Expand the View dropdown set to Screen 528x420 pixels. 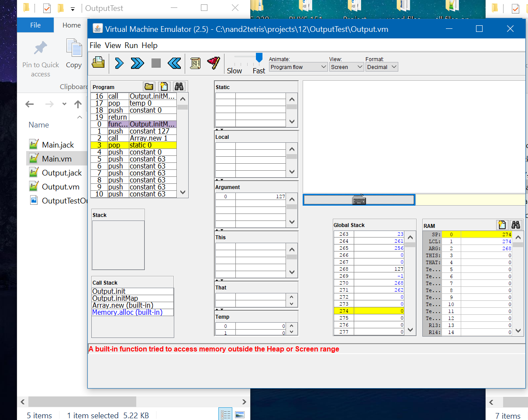(x=347, y=67)
